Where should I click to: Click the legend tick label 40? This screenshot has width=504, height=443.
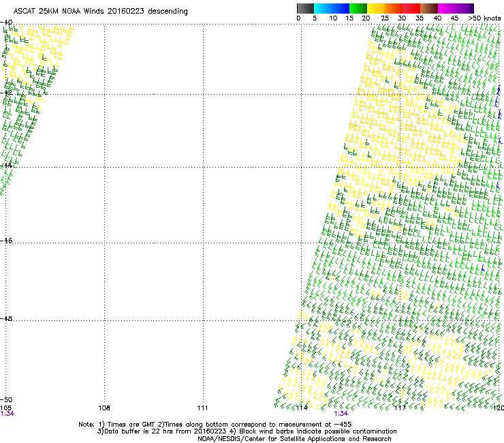pyautogui.click(x=437, y=18)
